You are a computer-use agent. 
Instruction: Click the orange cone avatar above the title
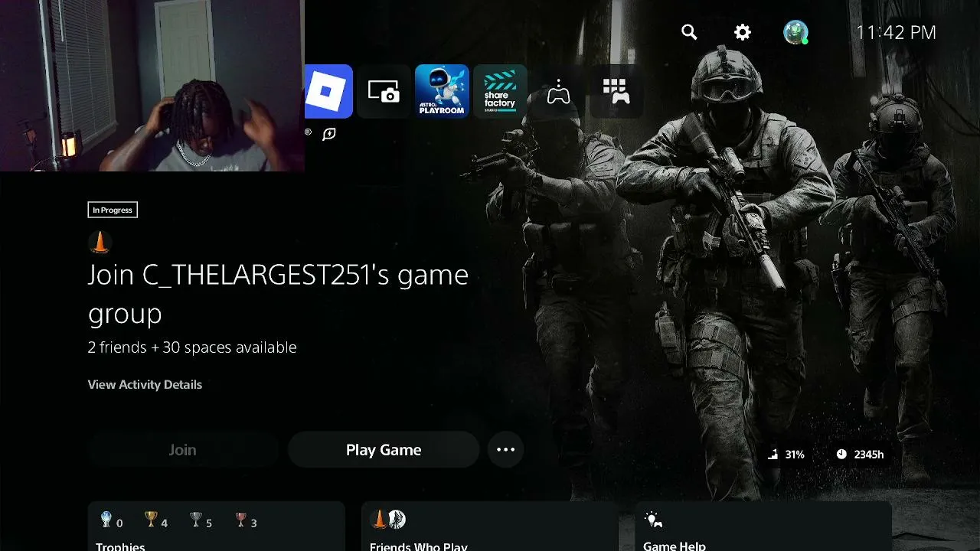coord(100,242)
